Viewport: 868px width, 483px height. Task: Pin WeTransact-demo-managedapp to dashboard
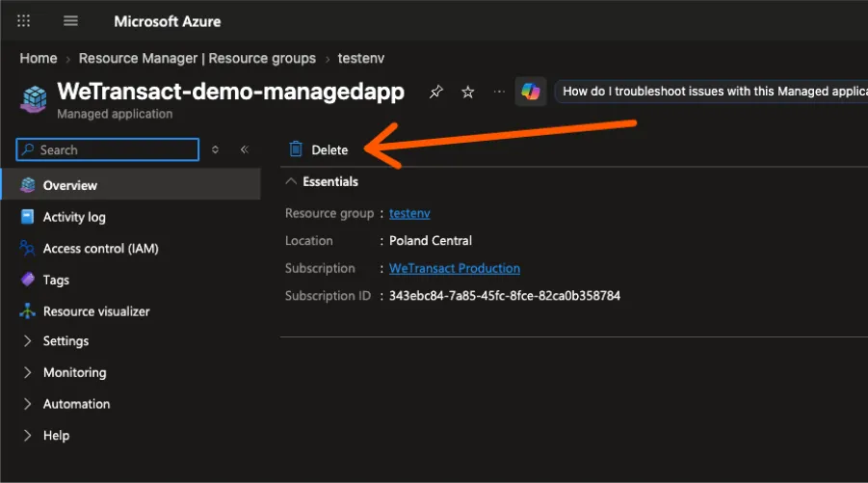(x=436, y=92)
